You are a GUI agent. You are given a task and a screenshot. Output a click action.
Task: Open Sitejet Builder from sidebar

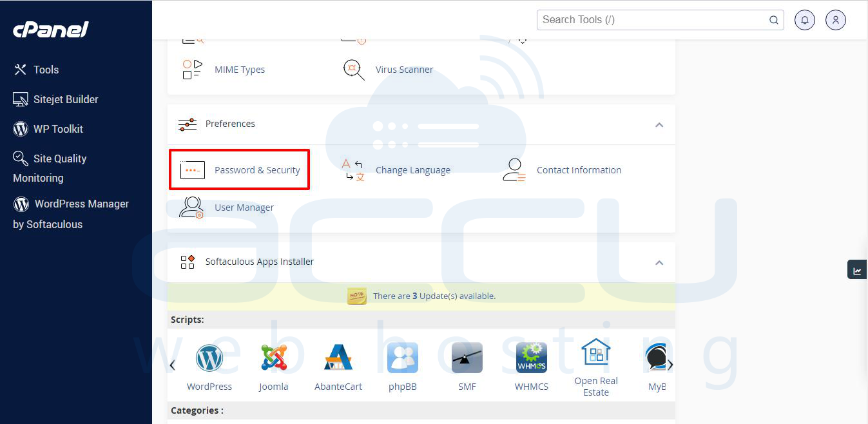64,99
